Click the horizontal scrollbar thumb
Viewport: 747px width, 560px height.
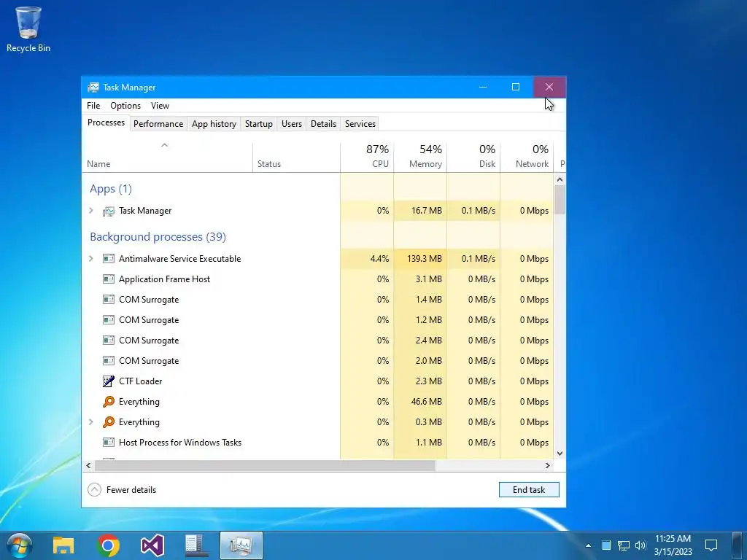click(264, 465)
